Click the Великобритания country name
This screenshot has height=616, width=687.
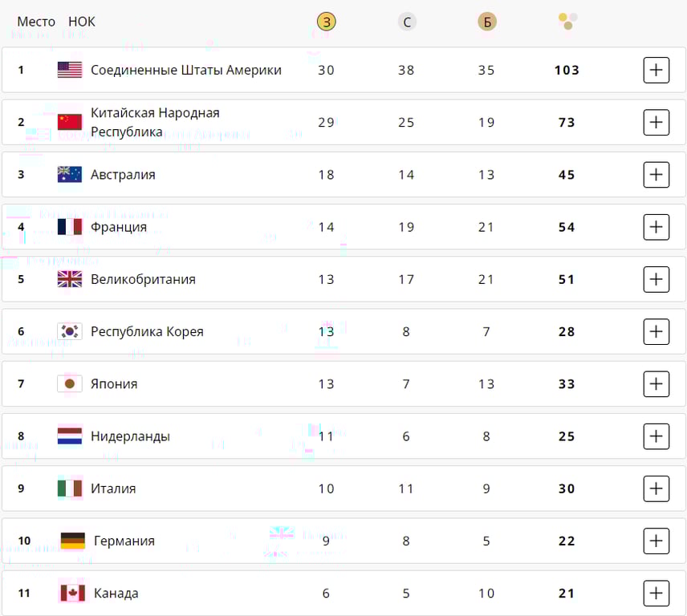tap(143, 279)
